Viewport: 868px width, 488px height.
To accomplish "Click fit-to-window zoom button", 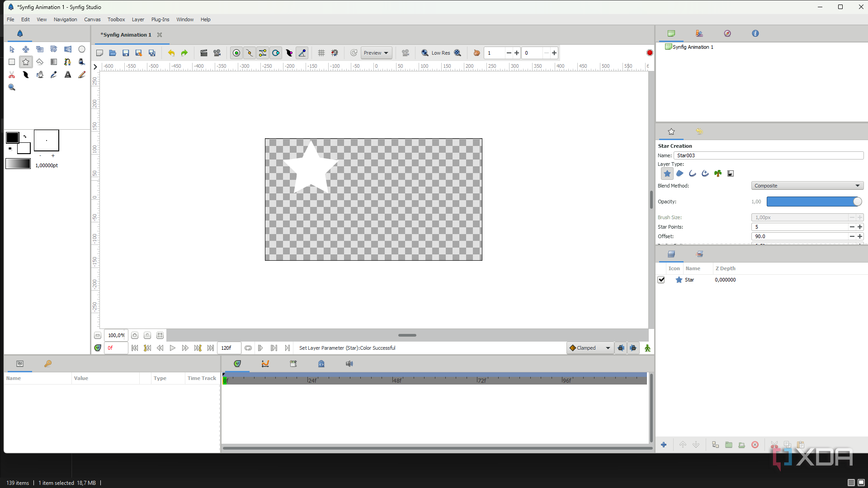I will (x=160, y=335).
